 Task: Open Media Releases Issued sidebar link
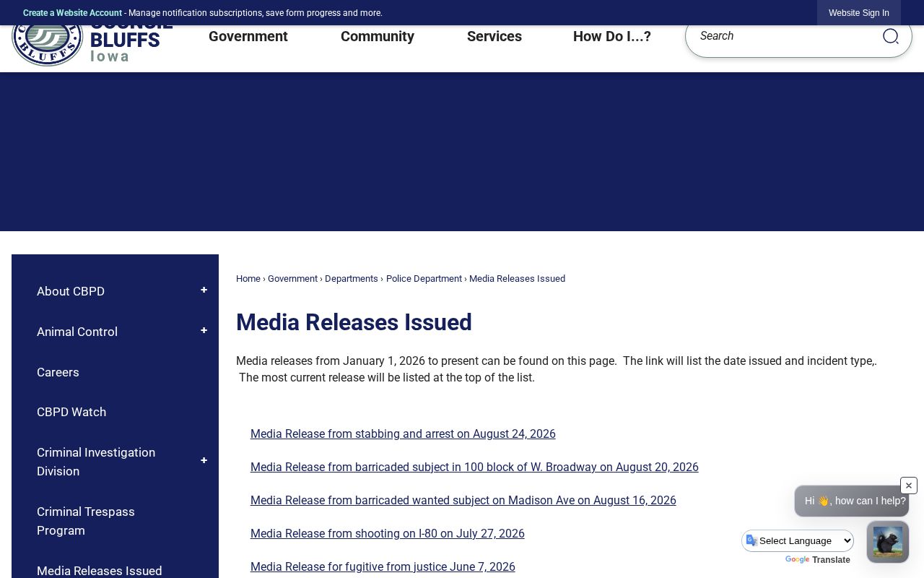click(x=100, y=570)
